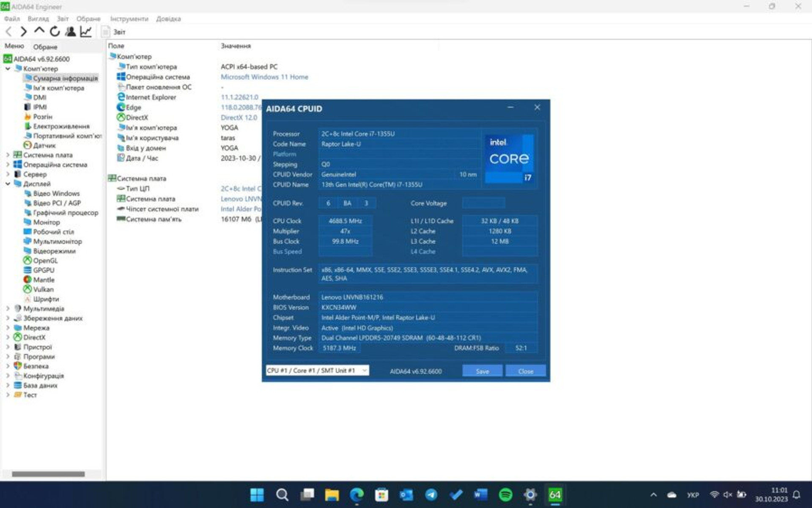Viewport: 812px width, 508px height.
Task: Expand the Мережа tree node
Action: tap(8, 328)
